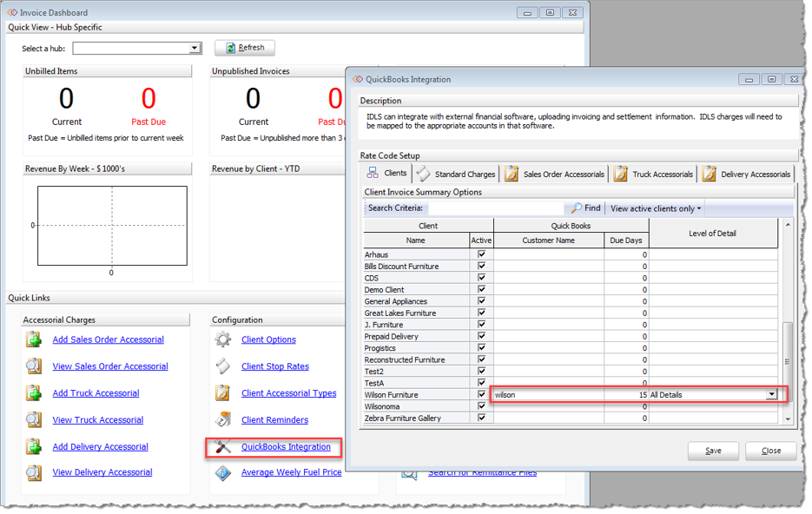Image resolution: width=812 pixels, height=514 pixels.
Task: Open the Sales Order Accessorials tab
Action: click(555, 175)
